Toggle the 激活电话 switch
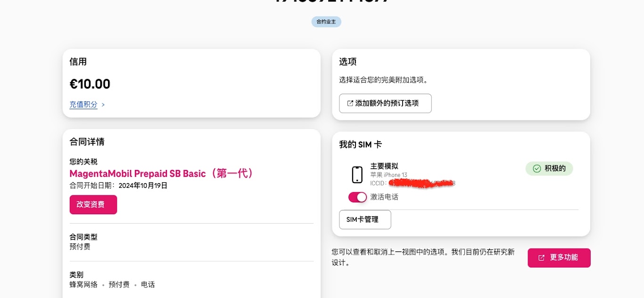 357,197
